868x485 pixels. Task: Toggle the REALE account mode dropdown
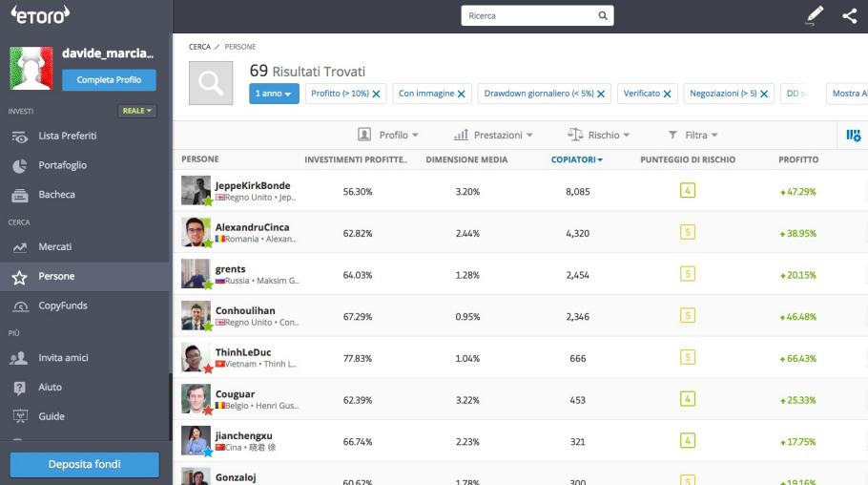(x=136, y=111)
